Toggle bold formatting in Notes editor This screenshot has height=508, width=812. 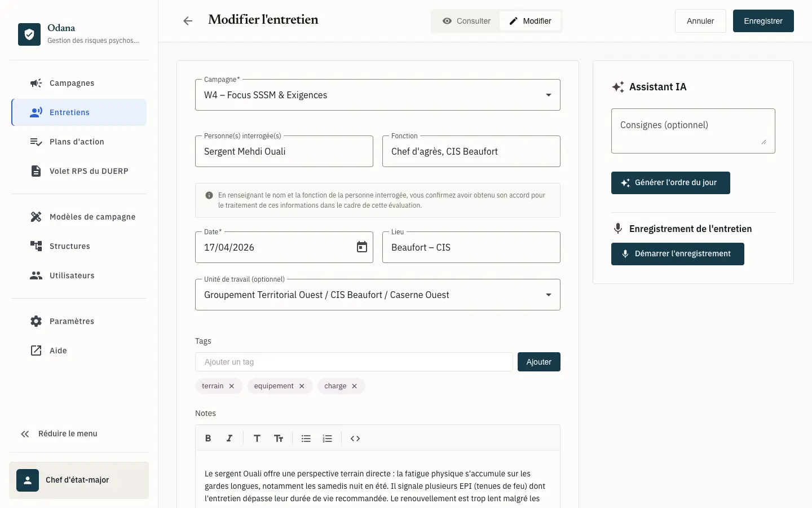208,439
